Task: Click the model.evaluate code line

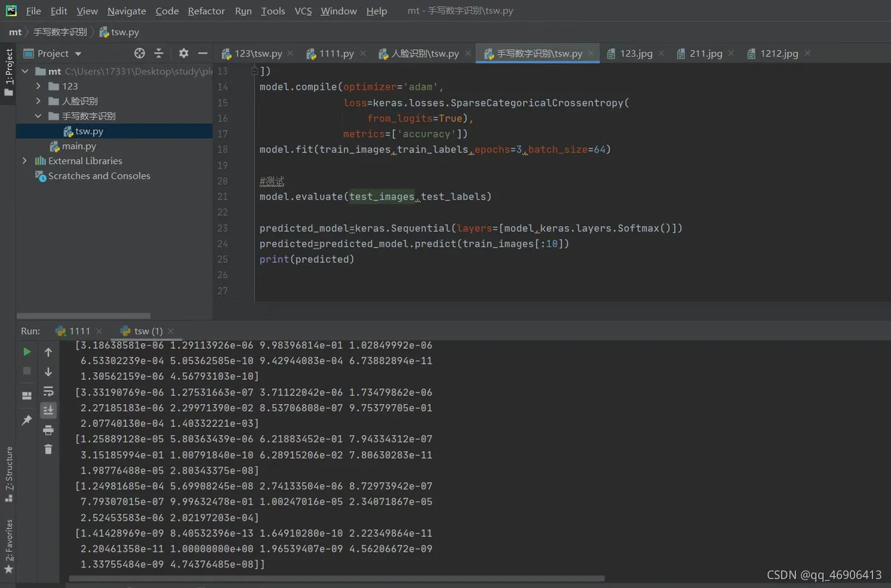Action: click(375, 197)
